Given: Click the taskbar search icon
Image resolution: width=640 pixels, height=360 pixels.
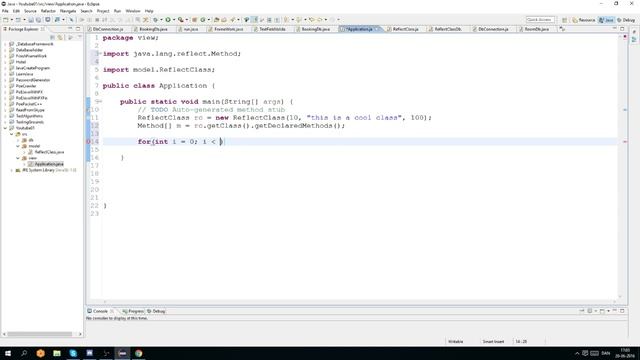Looking at the screenshot, I should (24, 353).
